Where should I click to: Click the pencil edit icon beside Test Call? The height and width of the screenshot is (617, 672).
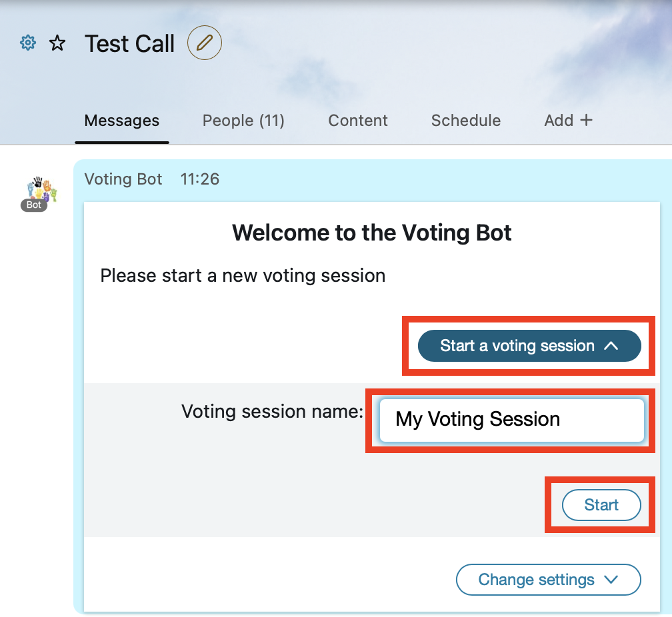click(x=205, y=43)
